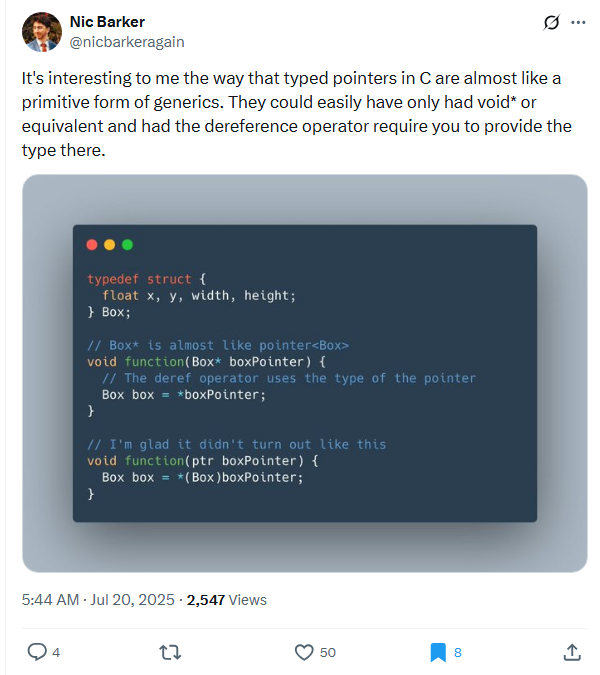Click the 5:44 AM · Jul 20, 2025 timestamp
The width and height of the screenshot is (600, 675).
coord(99,600)
